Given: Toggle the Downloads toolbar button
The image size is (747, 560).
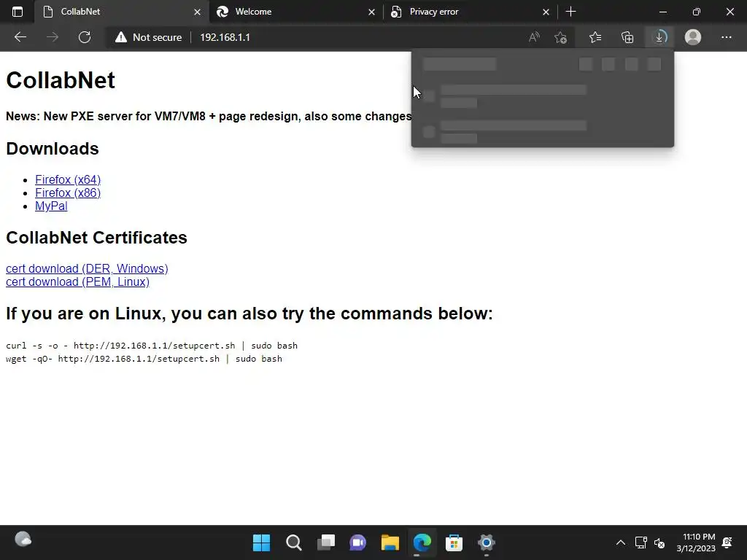Looking at the screenshot, I should tap(659, 37).
